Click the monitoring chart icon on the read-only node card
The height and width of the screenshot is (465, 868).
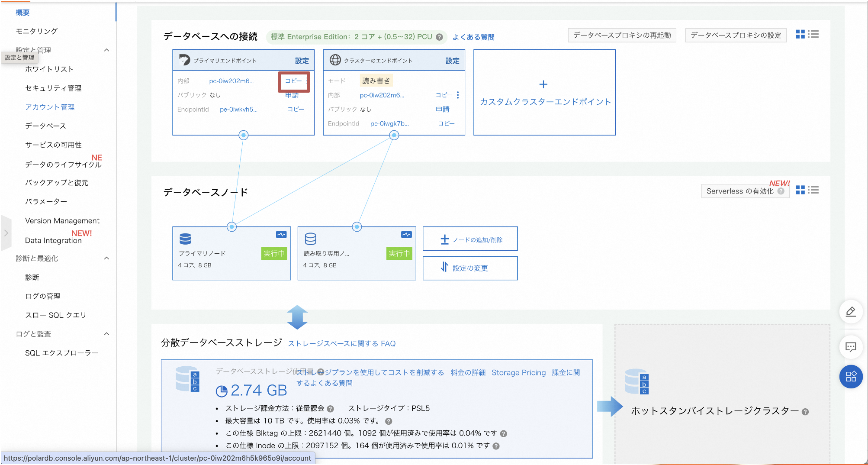[405, 234]
